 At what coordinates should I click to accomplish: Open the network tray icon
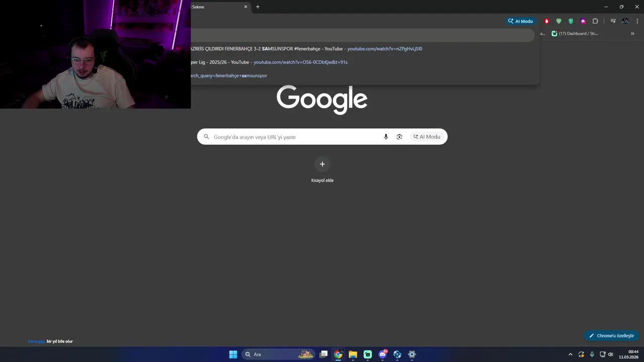click(x=602, y=354)
